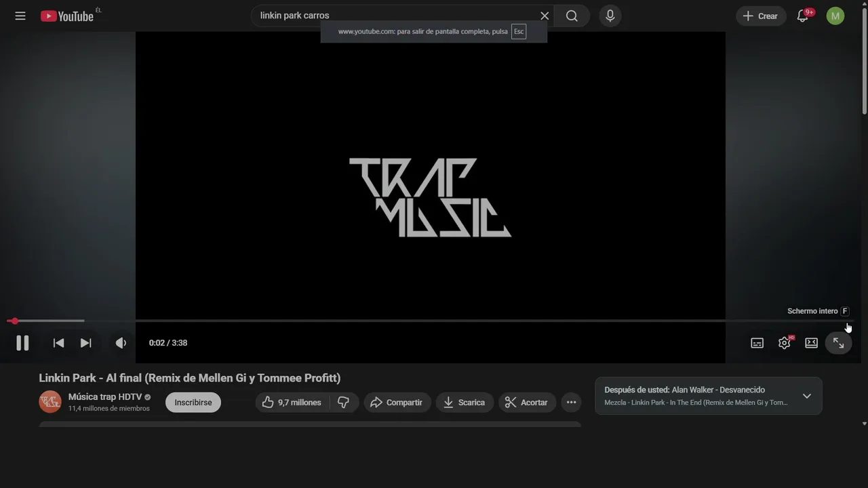Viewport: 868px width, 488px height.
Task: Clear the search box text
Action: point(545,16)
